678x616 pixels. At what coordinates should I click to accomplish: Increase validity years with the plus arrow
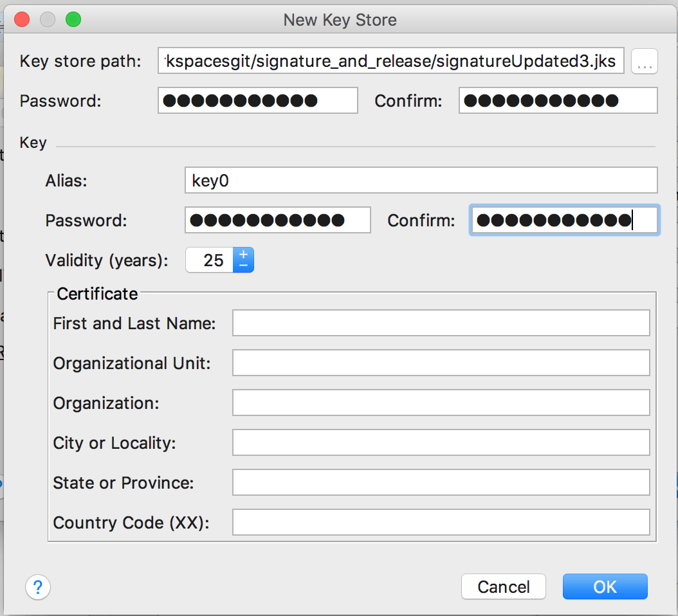tap(243, 255)
